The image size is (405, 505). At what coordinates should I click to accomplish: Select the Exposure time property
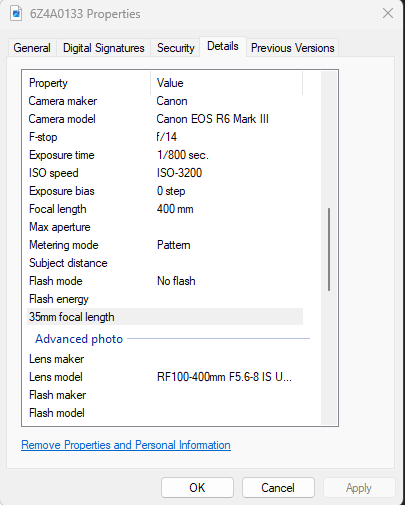(x=62, y=155)
